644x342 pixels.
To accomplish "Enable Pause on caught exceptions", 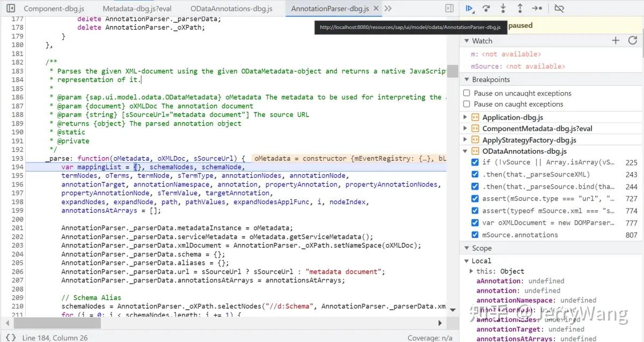I will click(466, 104).
